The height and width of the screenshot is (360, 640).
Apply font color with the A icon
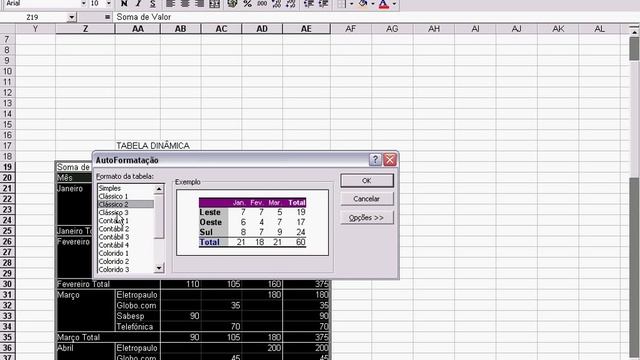pyautogui.click(x=384, y=4)
